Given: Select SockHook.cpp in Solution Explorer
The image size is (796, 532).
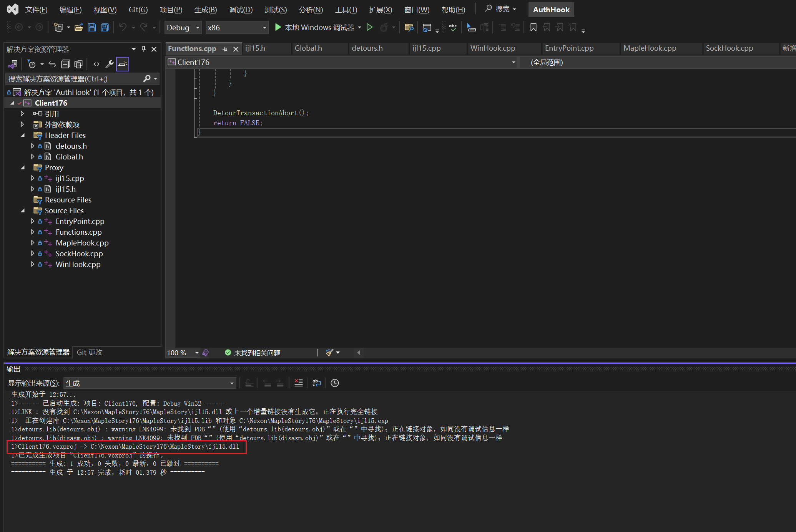Looking at the screenshot, I should click(x=79, y=254).
